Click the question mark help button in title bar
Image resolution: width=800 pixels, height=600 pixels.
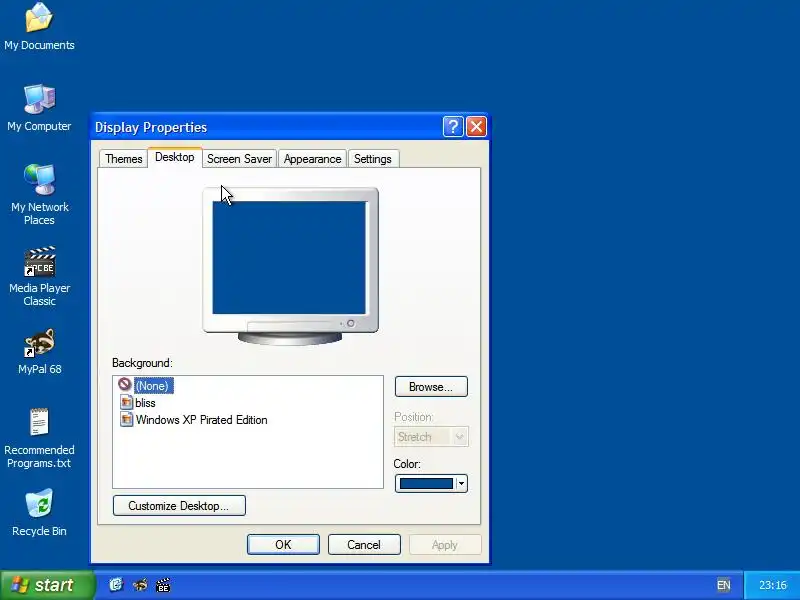[x=453, y=127]
